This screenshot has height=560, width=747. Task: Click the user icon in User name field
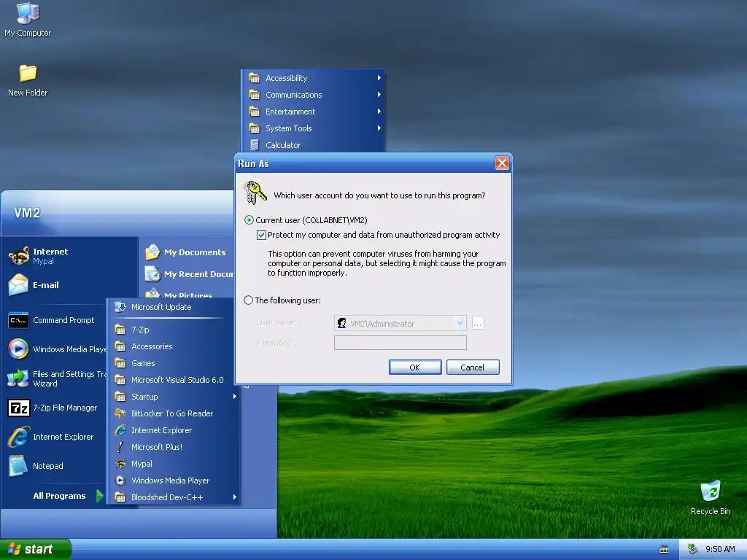(341, 323)
